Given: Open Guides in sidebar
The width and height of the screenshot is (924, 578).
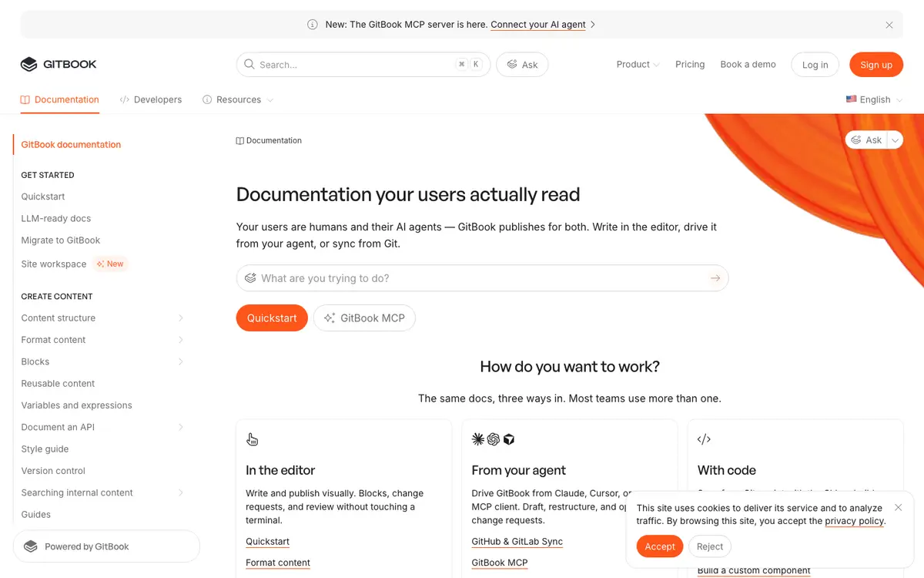Looking at the screenshot, I should tap(35, 515).
